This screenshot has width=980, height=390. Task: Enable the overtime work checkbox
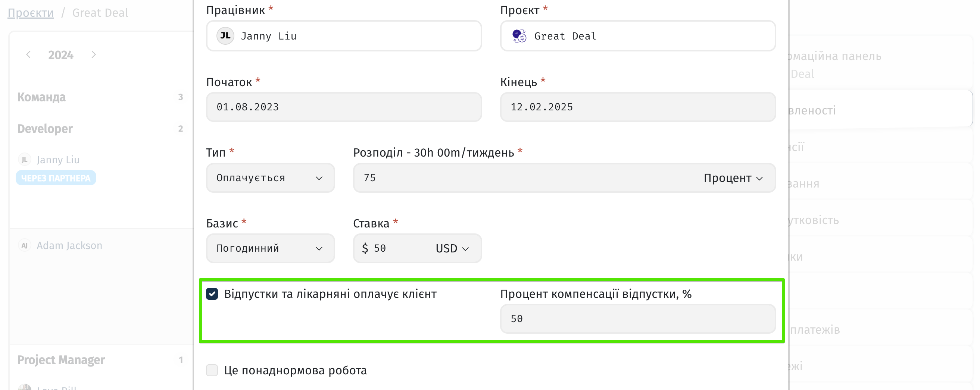coord(212,370)
